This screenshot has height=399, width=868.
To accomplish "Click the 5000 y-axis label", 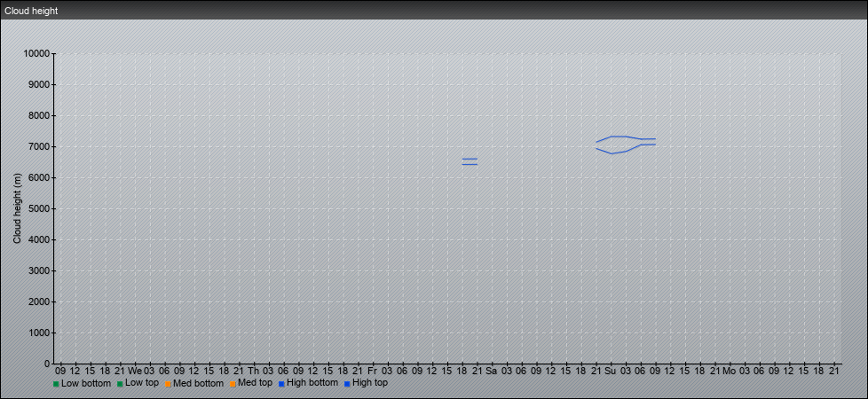I will click(x=39, y=208).
